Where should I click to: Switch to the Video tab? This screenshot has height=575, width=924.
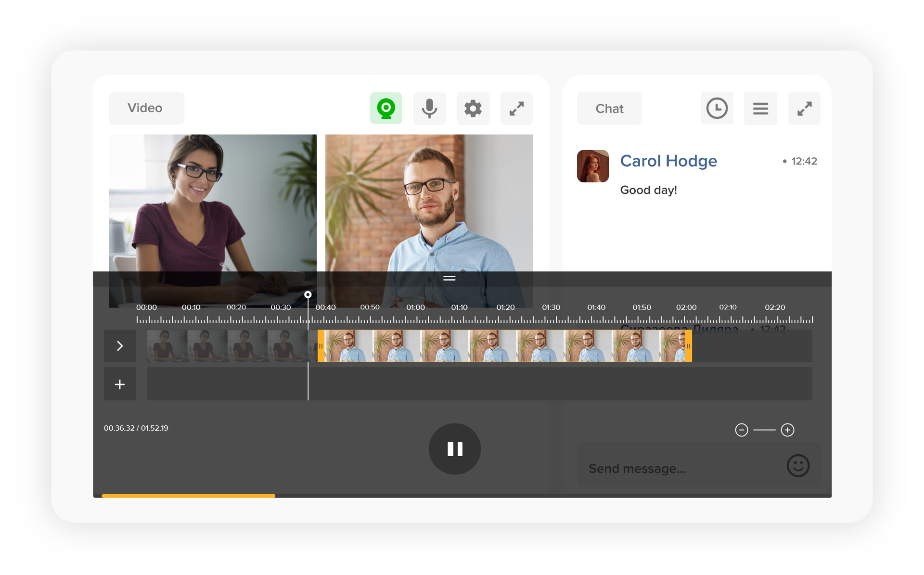pos(146,108)
